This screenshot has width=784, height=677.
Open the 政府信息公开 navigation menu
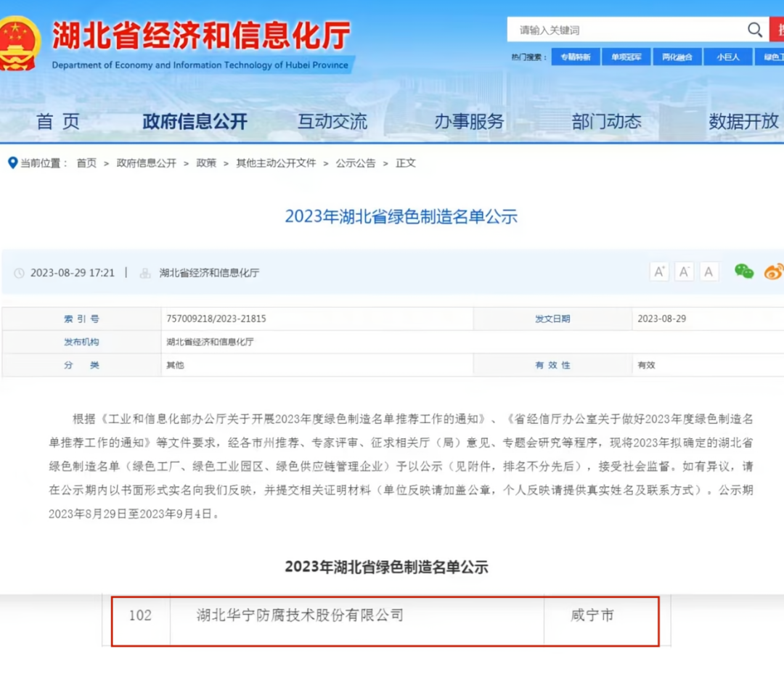tap(195, 122)
